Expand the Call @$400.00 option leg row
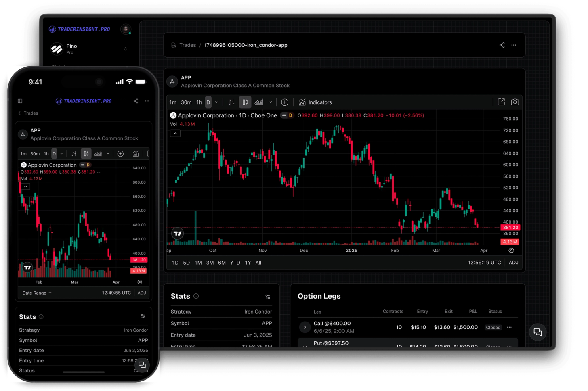This screenshot has height=391, width=588. tap(305, 327)
